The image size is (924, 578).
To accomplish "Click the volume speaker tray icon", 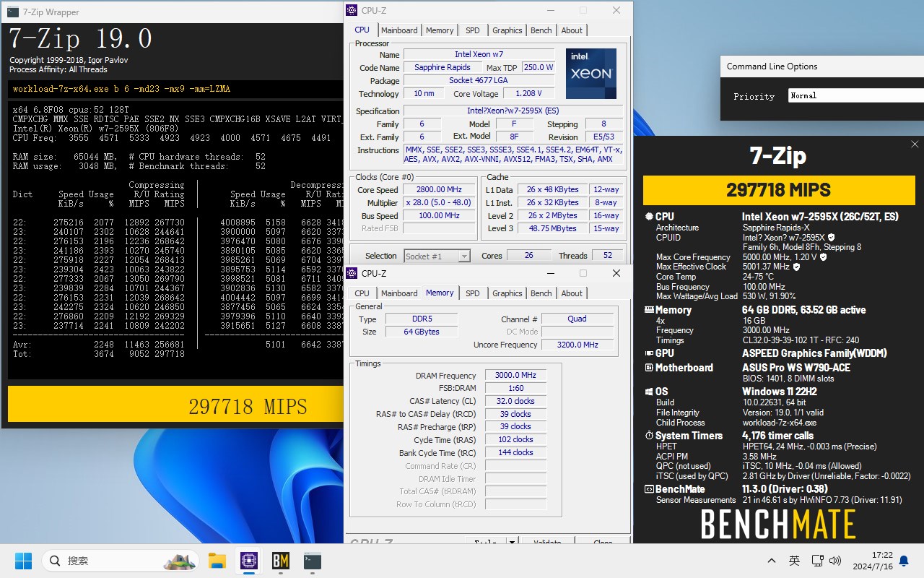I will [835, 561].
